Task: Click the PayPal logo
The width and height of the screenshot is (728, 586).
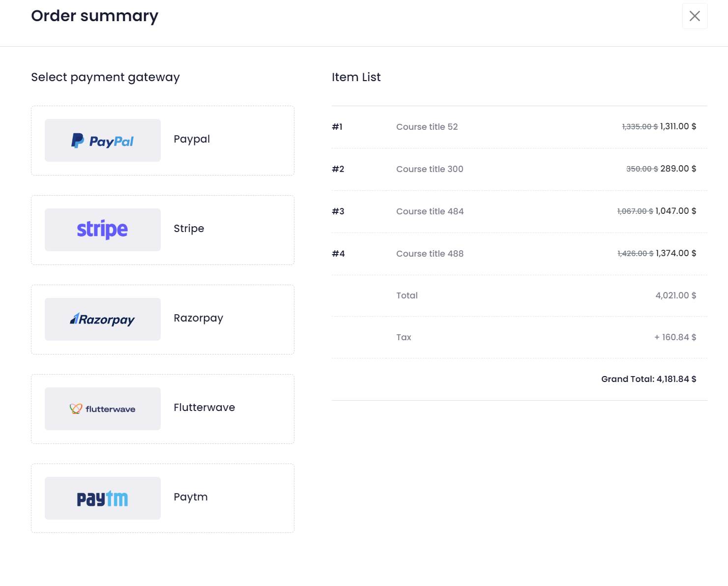Action: pyautogui.click(x=102, y=141)
